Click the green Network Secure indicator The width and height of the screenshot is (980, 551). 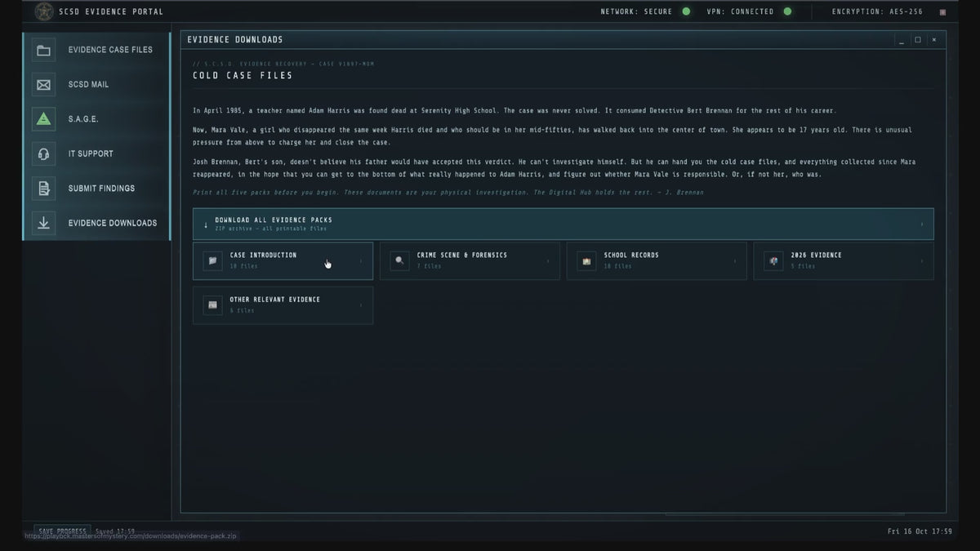tap(686, 11)
